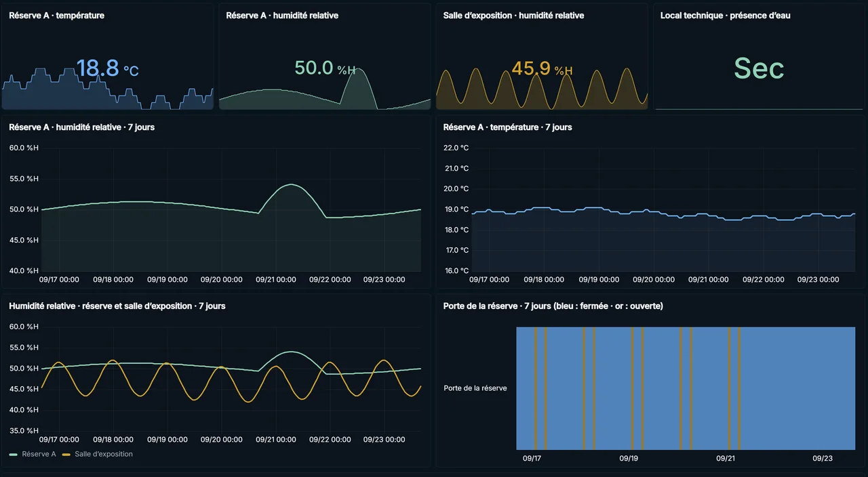
Task: Click the "Réserve A · température · 7 jours" title
Action: tap(507, 127)
